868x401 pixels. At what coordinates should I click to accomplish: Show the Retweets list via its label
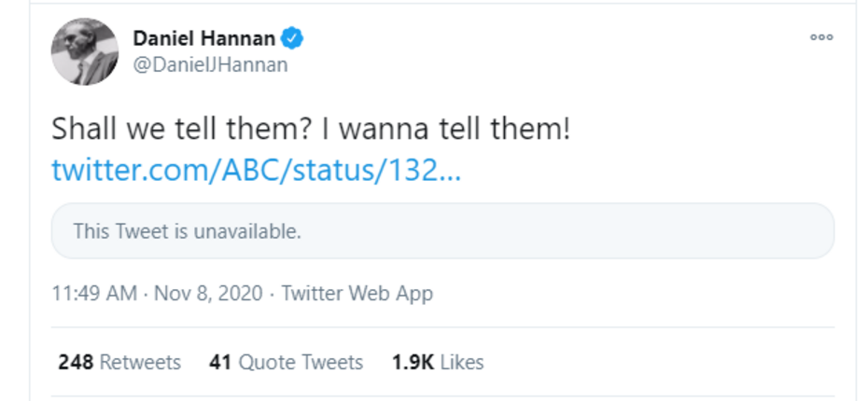(x=140, y=362)
